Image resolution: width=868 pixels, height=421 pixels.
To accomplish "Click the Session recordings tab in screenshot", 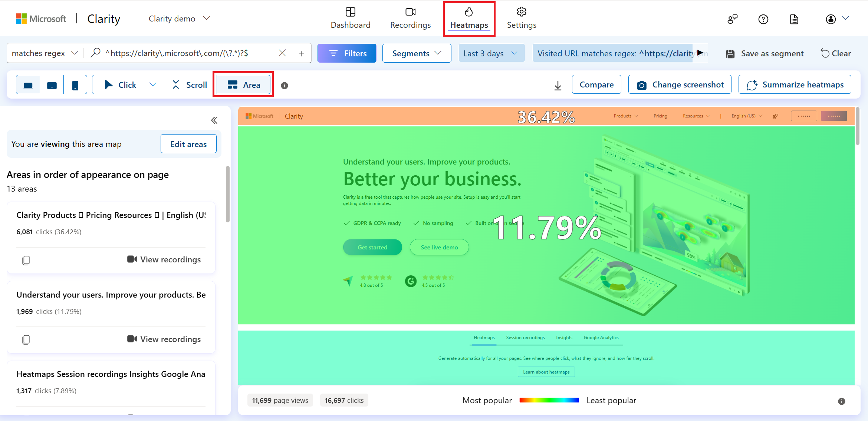I will tap(525, 338).
